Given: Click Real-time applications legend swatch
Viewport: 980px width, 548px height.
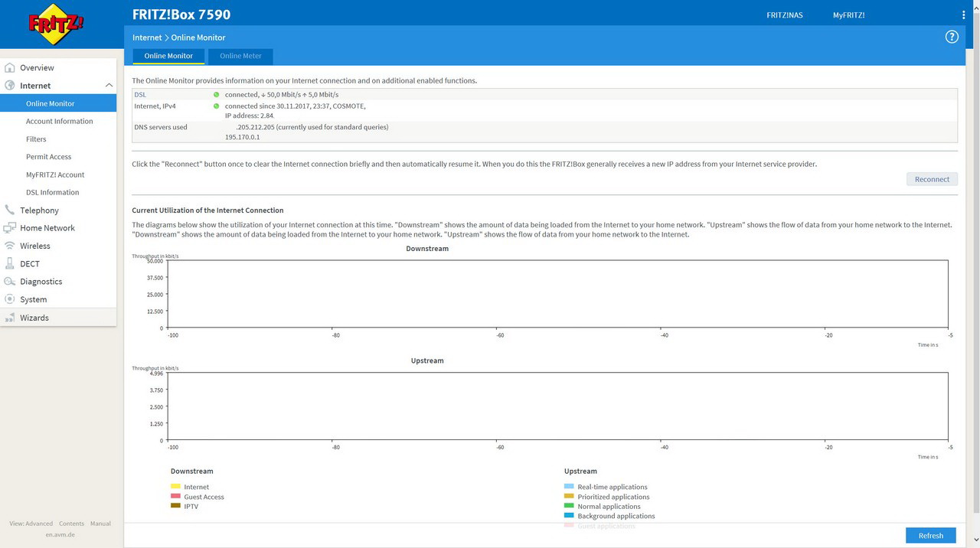Looking at the screenshot, I should [x=569, y=486].
